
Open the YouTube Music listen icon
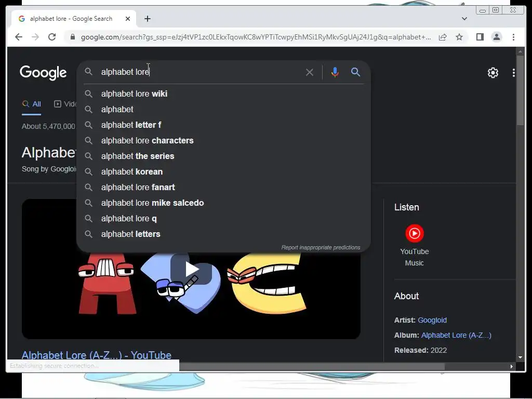click(414, 233)
